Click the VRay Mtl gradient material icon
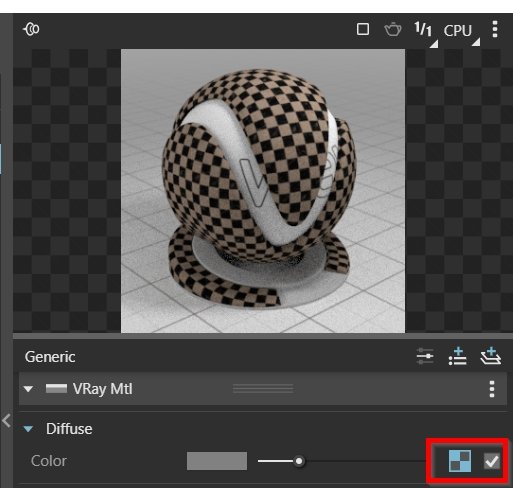This screenshot has width=513, height=488. click(x=56, y=389)
